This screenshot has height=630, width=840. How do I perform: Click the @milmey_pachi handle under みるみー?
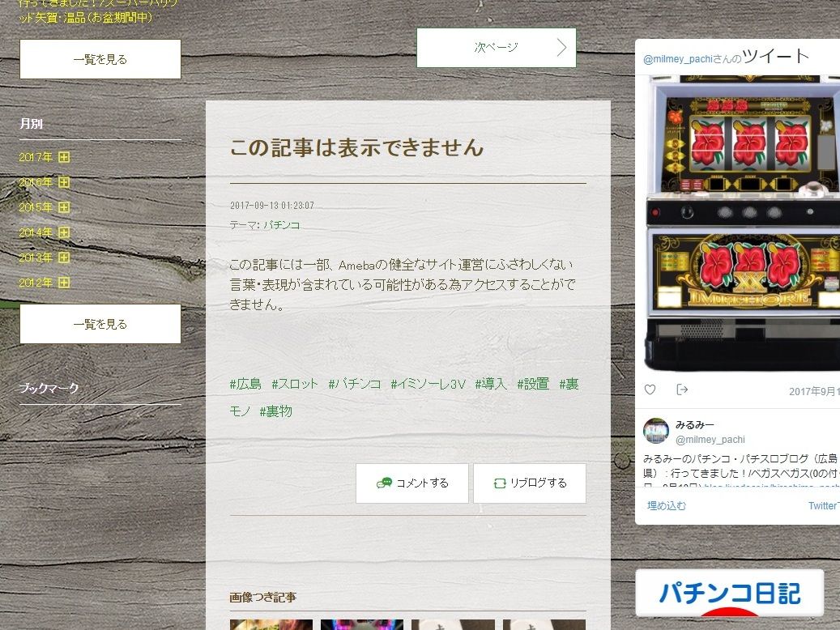pos(710,440)
